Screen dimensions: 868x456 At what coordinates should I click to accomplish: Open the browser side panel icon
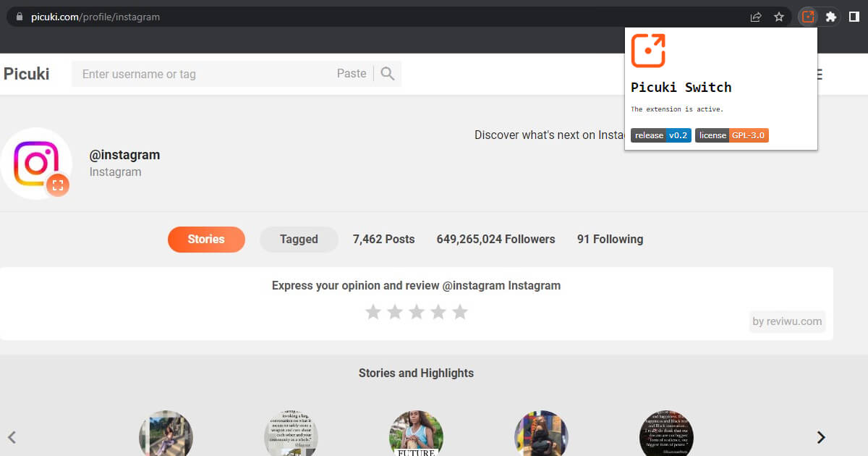coord(854,17)
